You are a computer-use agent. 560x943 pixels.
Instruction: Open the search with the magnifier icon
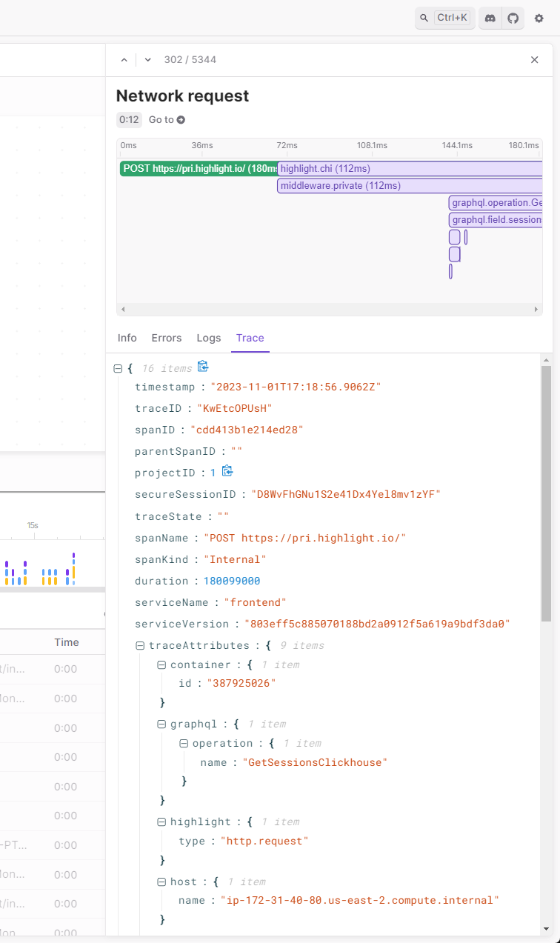(424, 17)
